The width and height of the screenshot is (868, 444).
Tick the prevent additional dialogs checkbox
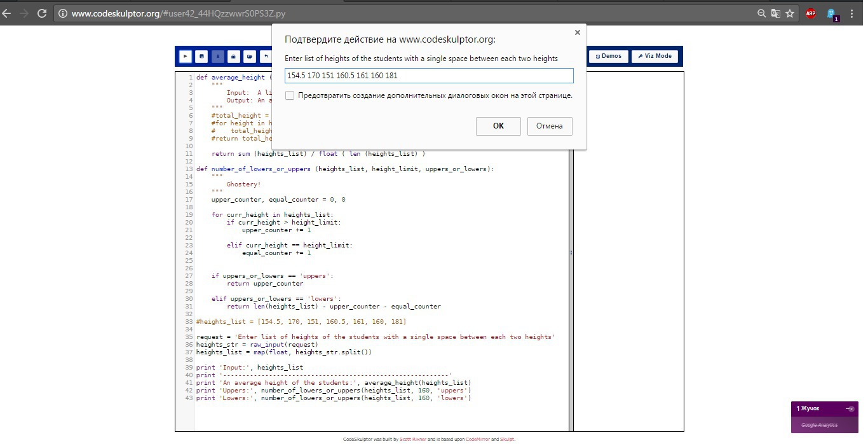pyautogui.click(x=290, y=95)
